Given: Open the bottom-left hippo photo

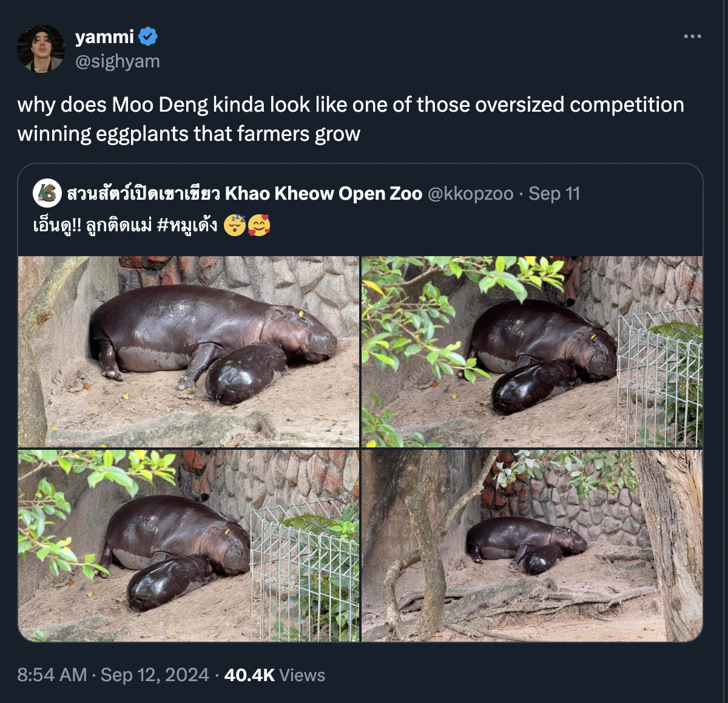Looking at the screenshot, I should coord(188,546).
